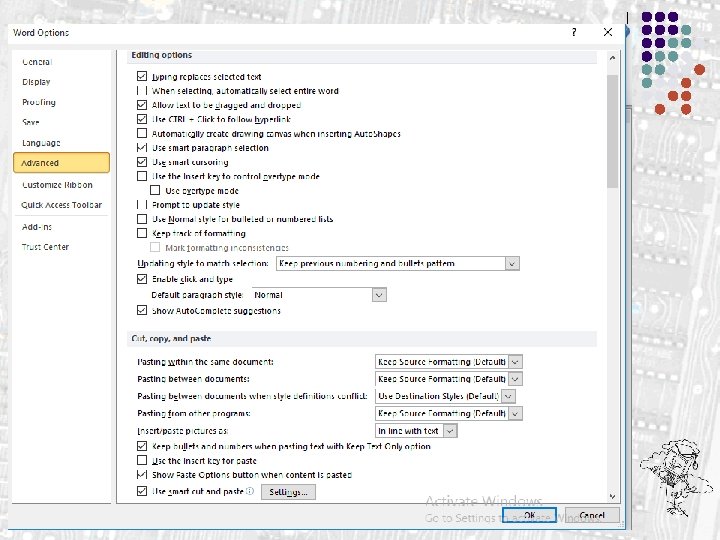Toggle Show AutoComplete suggestions checkbox
The width and height of the screenshot is (720, 540).
[x=142, y=310]
